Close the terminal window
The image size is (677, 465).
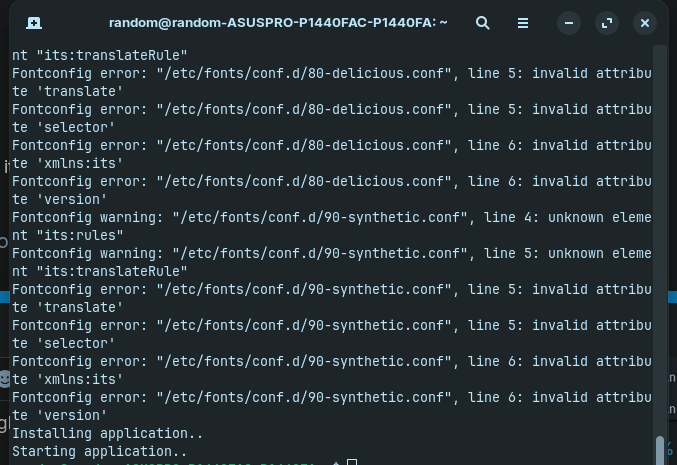(x=645, y=23)
